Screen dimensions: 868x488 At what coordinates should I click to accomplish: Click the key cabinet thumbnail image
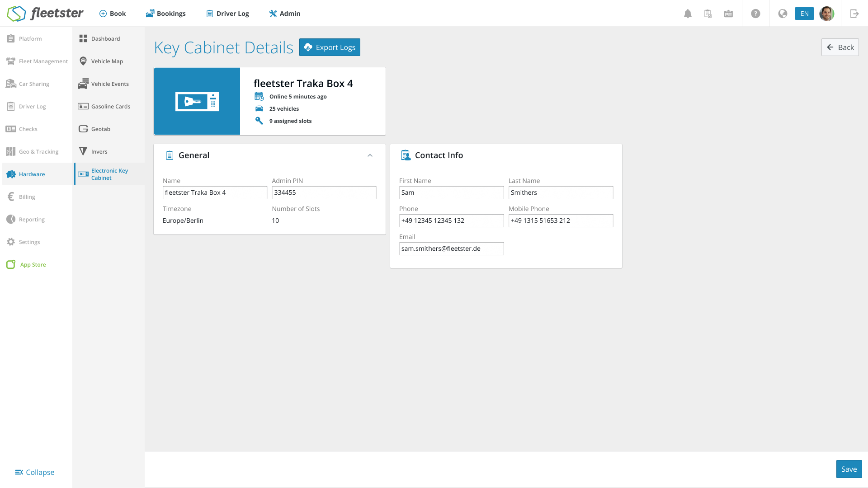(x=197, y=101)
